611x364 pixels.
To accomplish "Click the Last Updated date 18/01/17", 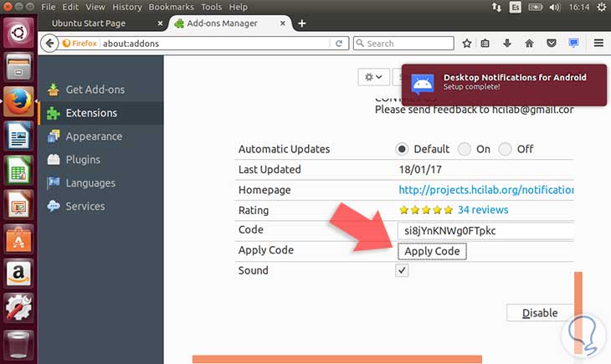I will pyautogui.click(x=420, y=170).
